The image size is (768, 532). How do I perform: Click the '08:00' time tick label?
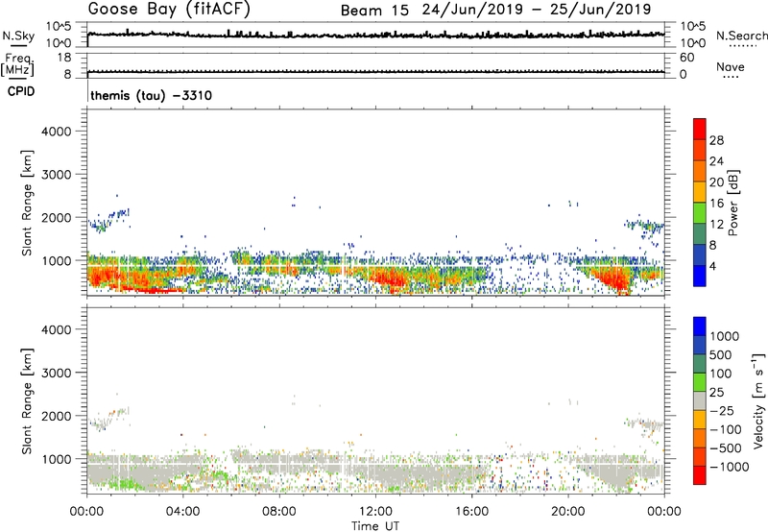pos(279,512)
